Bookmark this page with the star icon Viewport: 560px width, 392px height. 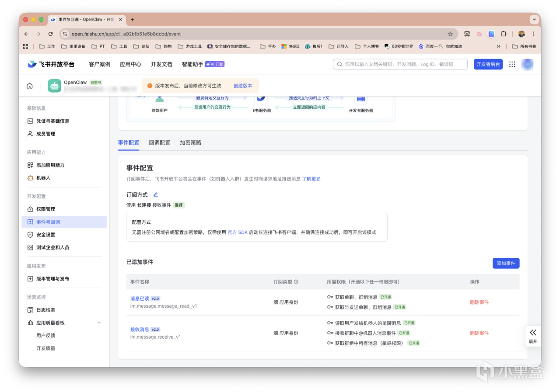click(450, 34)
